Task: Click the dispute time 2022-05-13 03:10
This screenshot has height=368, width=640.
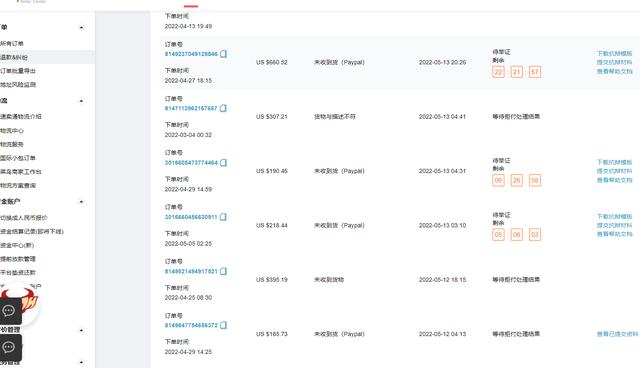Action: pos(442,225)
